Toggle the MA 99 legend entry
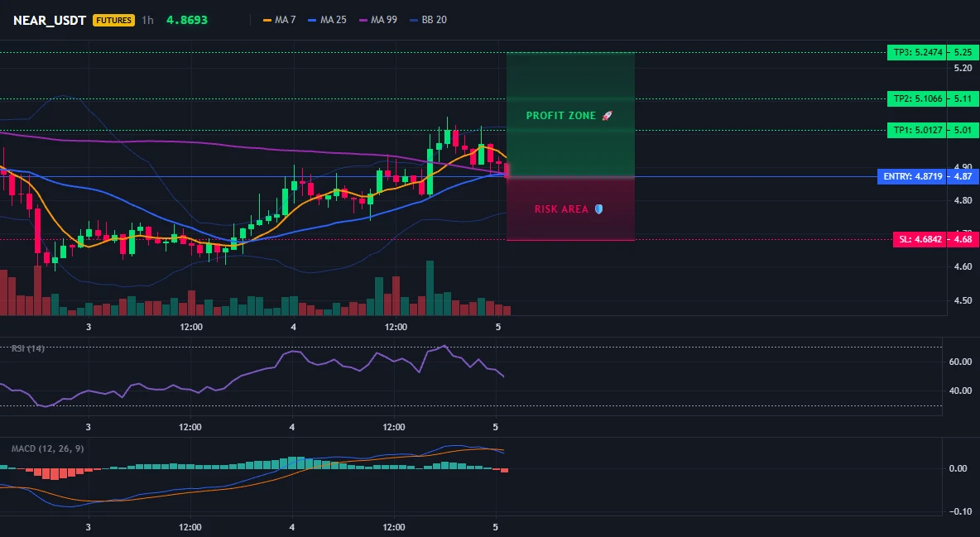980x537 pixels. (377, 20)
